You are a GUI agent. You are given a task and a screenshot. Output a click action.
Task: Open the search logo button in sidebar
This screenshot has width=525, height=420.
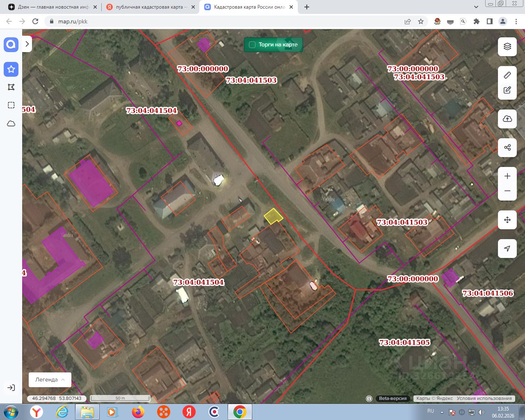tap(11, 44)
